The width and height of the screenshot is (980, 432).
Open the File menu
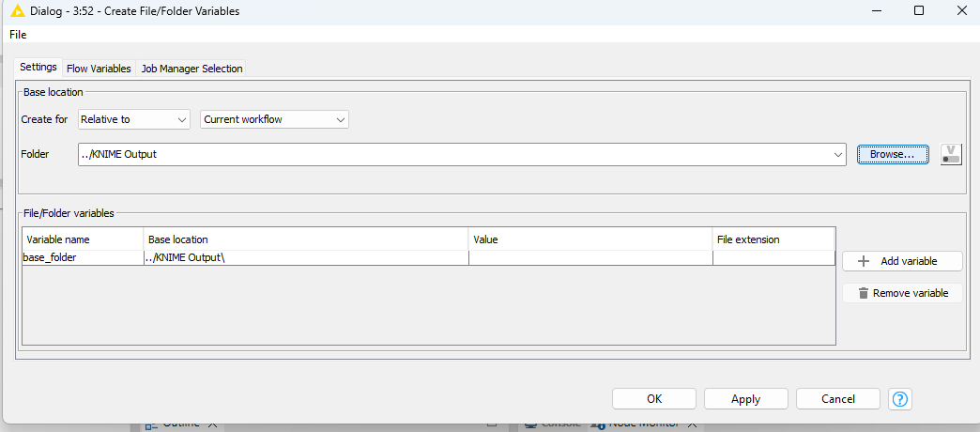18,35
